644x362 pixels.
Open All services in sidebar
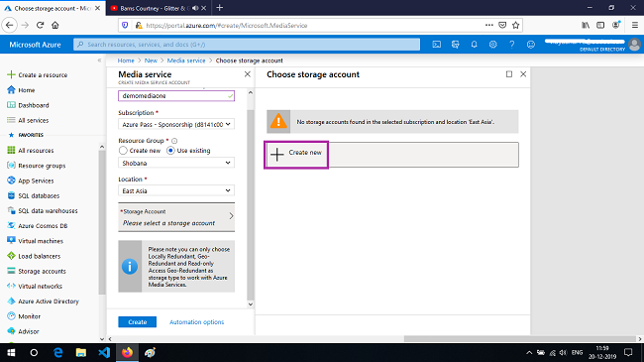pos(33,121)
